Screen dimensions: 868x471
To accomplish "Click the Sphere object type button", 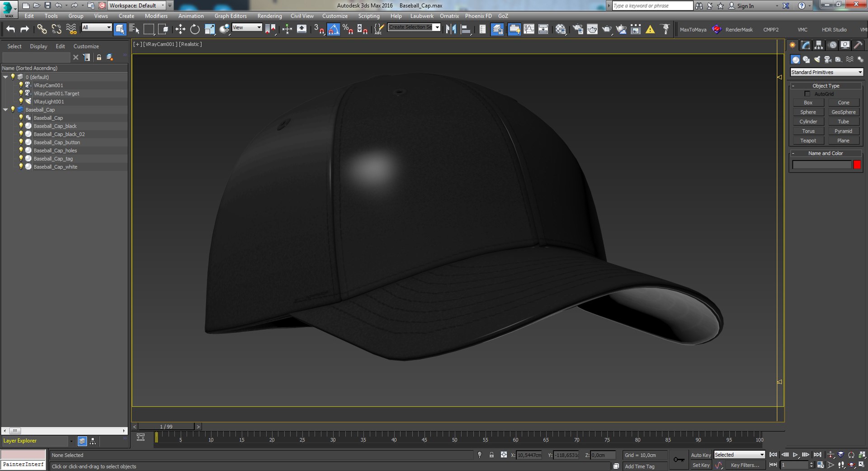I will 808,112.
